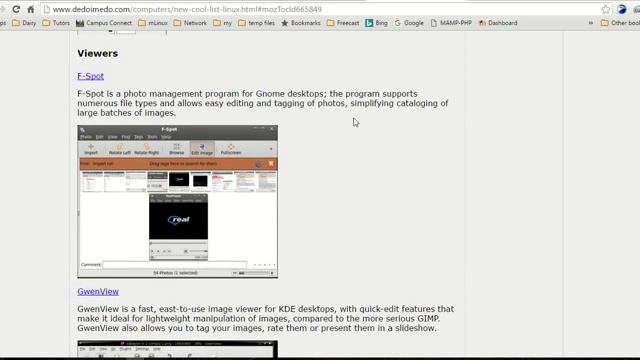
Task: Open the Freecast bookmarks folder
Action: (x=343, y=23)
